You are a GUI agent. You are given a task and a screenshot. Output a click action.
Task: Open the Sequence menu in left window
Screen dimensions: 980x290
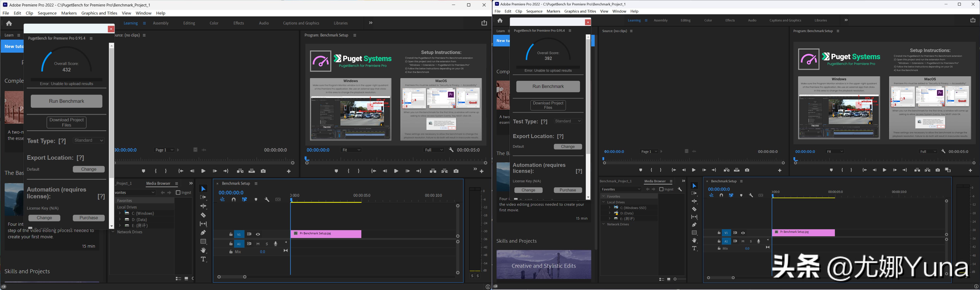pyautogui.click(x=47, y=13)
